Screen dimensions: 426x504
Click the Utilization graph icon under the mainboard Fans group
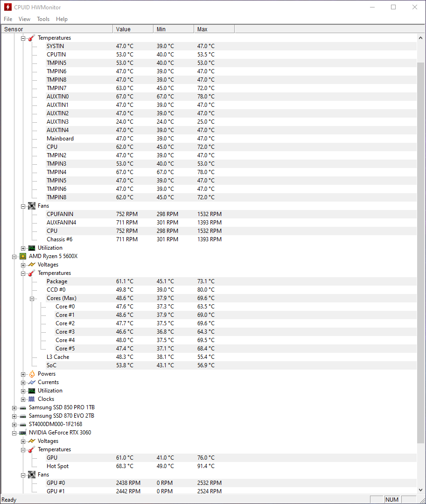[x=31, y=248]
